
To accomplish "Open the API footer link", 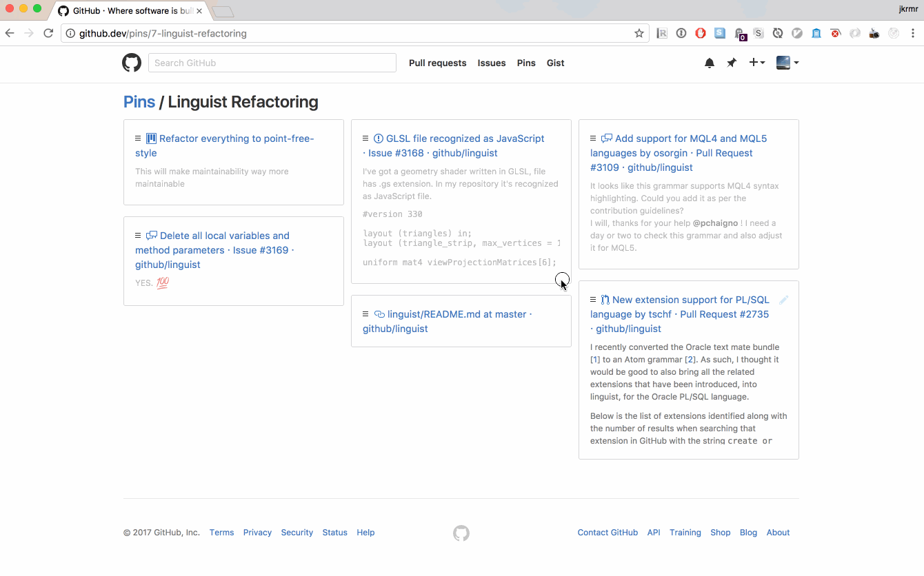I will 654,533.
